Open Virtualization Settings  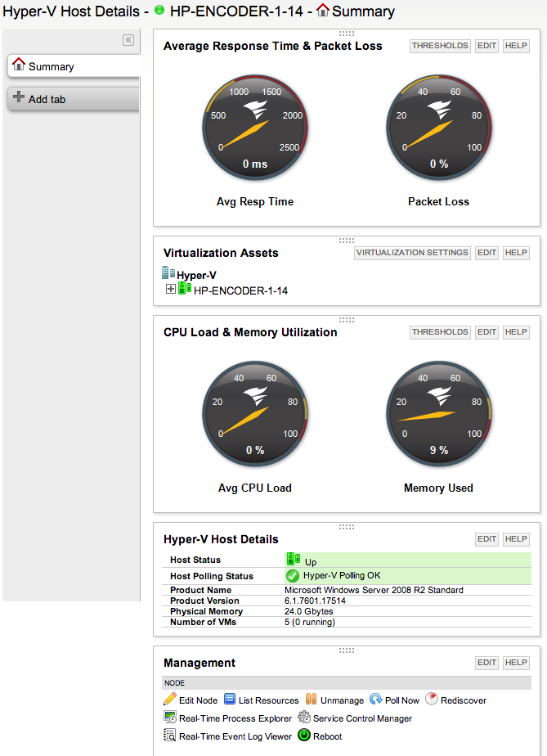pos(412,253)
